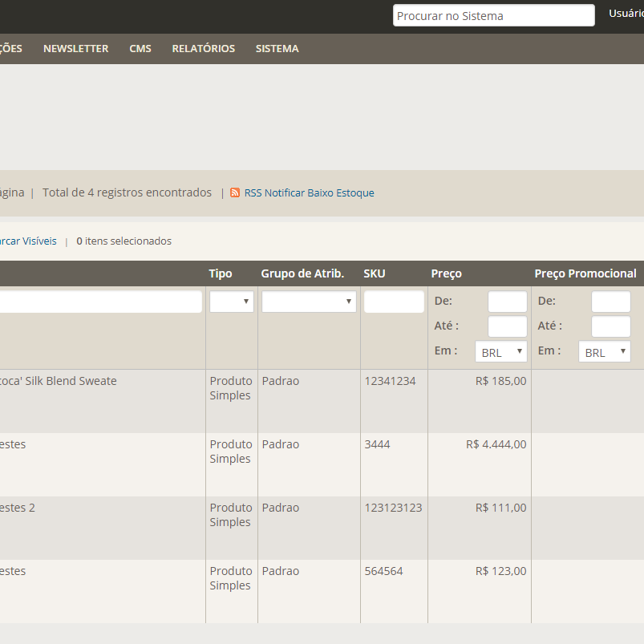Image resolution: width=644 pixels, height=644 pixels.
Task: Click the SKU filter input field
Action: [394, 302]
